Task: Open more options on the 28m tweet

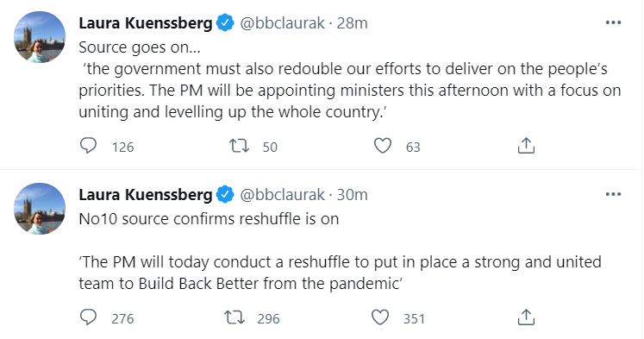Action: [x=613, y=22]
